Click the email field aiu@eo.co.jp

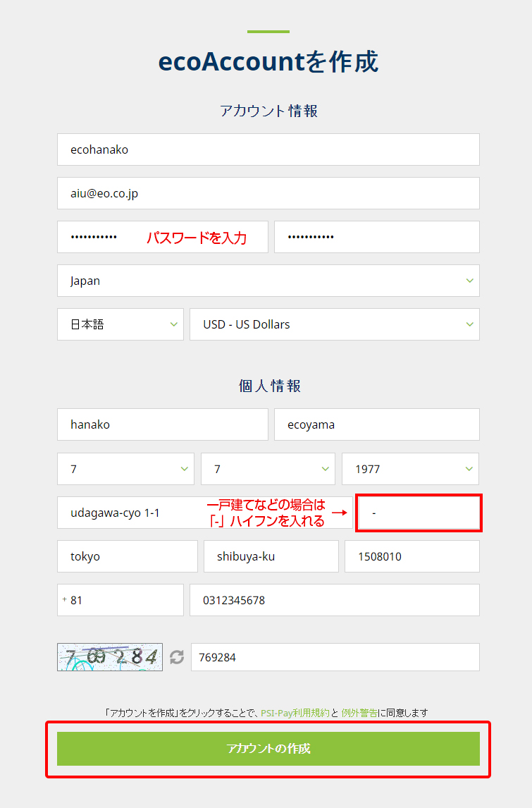click(x=268, y=193)
